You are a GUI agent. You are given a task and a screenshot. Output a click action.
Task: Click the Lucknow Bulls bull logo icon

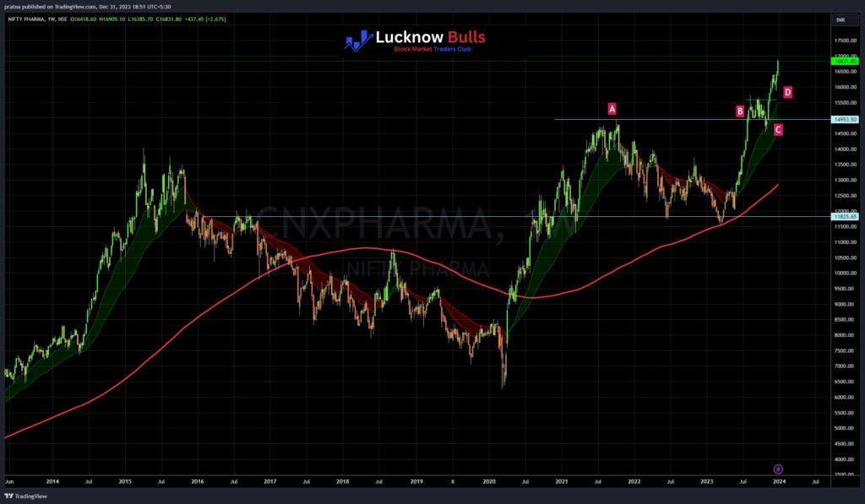tap(360, 40)
